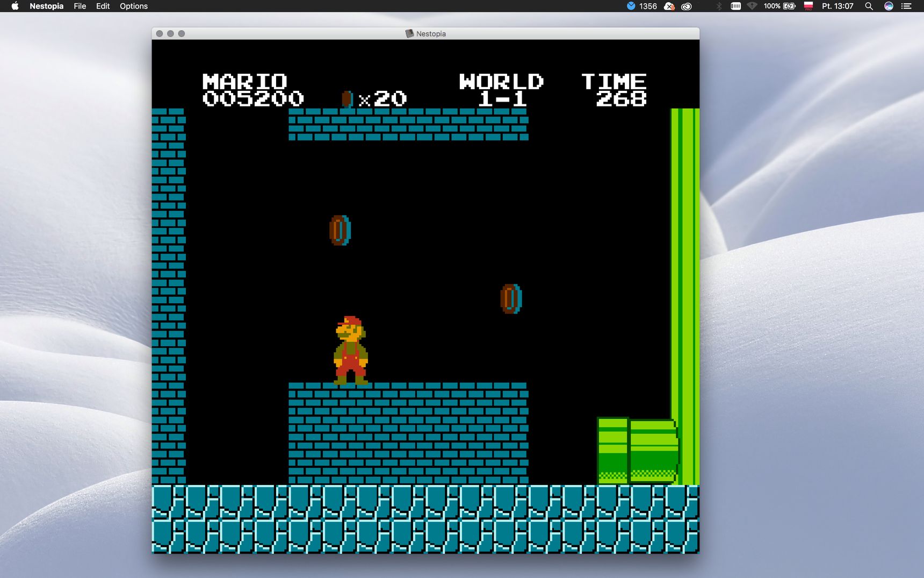Click the clock showing Pt. 13:07
Screen dimensions: 924x578
(838, 6)
